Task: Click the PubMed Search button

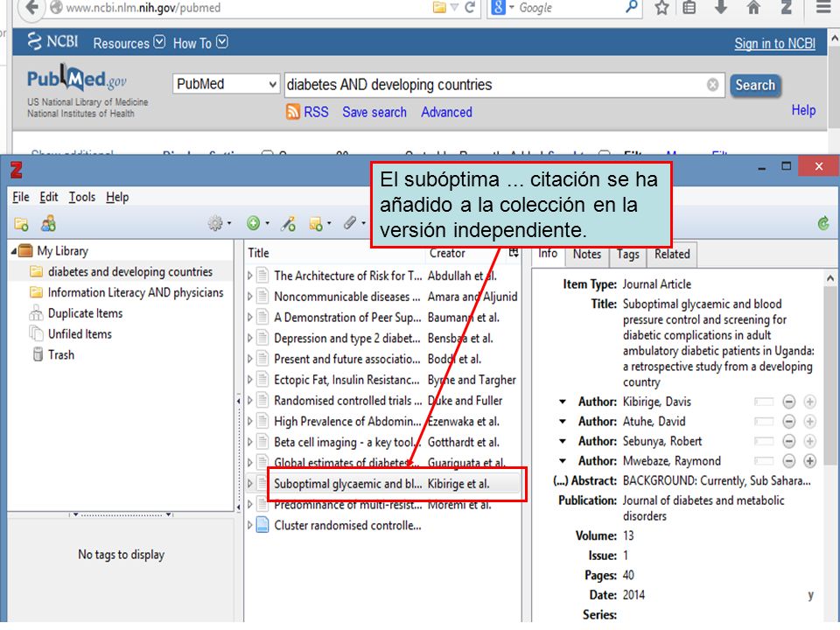Action: 755,85
